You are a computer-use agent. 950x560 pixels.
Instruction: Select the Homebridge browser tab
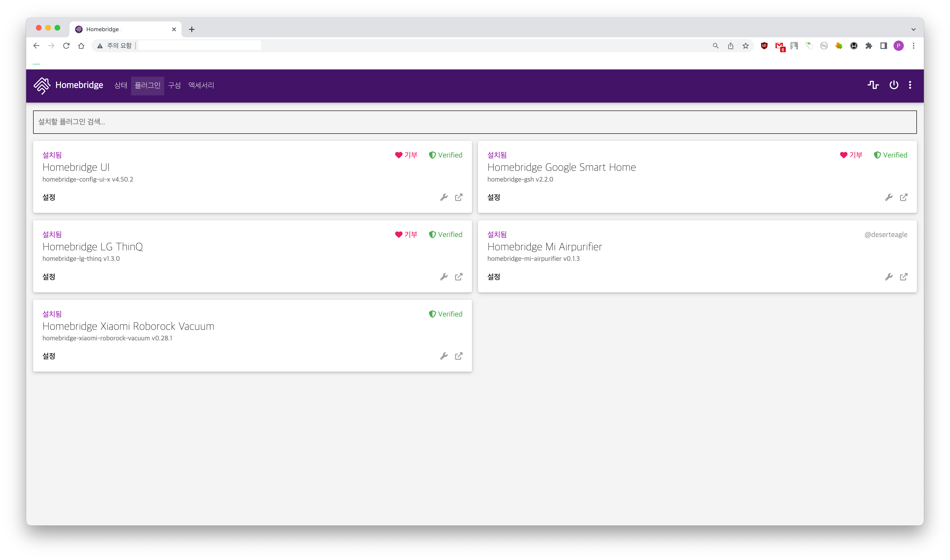coord(125,29)
